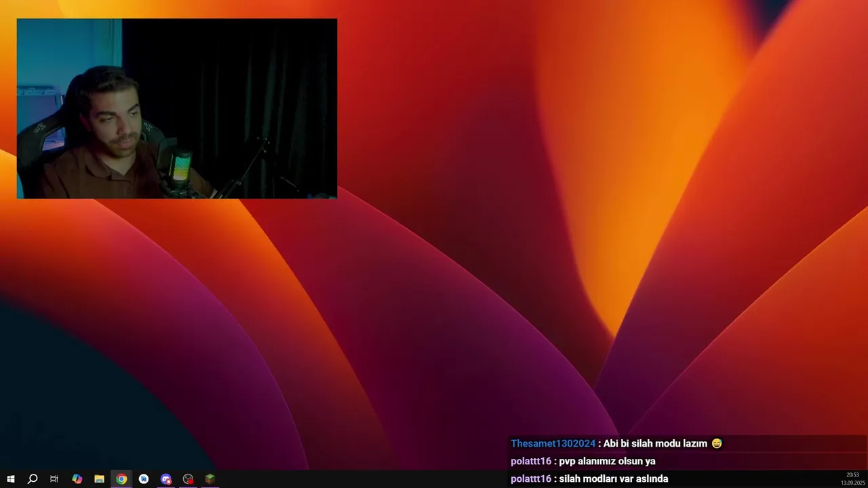868x488 pixels.
Task: Launch Copilot from the taskbar
Action: click(77, 479)
